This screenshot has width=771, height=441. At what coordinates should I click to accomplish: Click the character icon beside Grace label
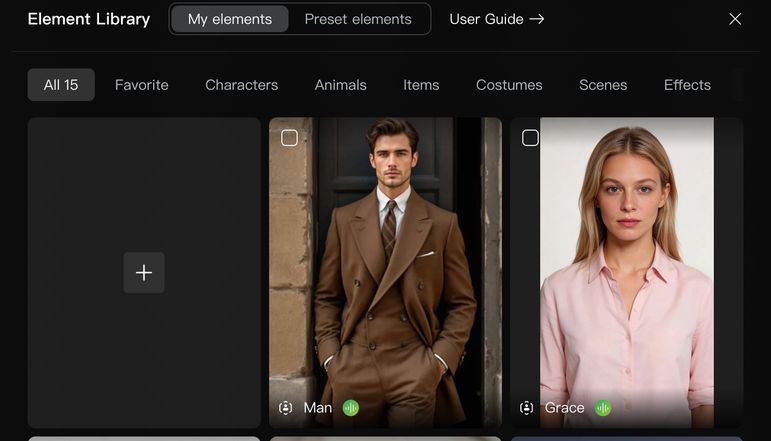[x=527, y=408]
